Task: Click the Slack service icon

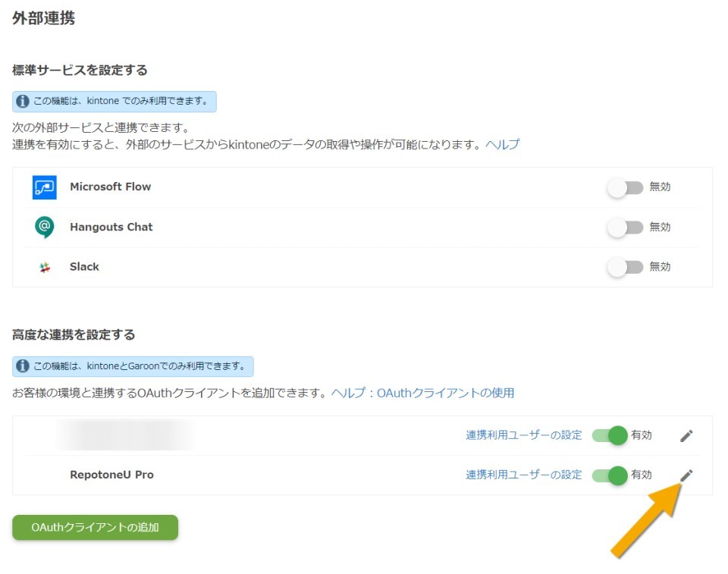Action: tap(45, 267)
